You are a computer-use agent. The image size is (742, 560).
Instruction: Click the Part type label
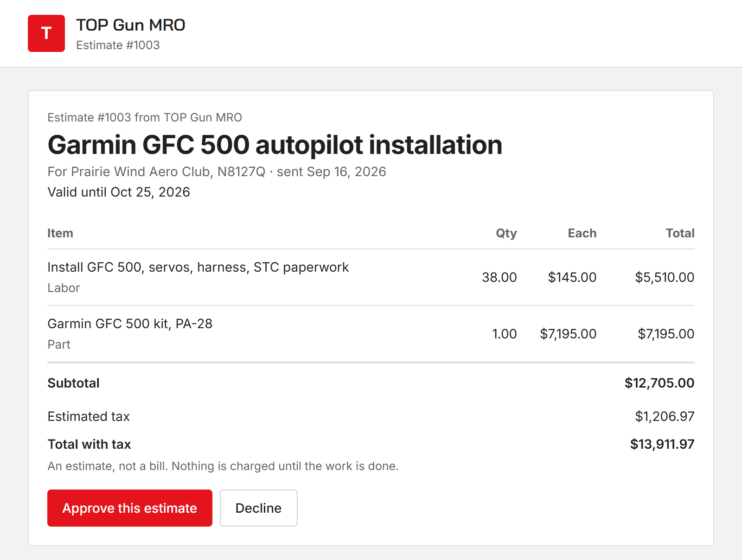(x=59, y=344)
